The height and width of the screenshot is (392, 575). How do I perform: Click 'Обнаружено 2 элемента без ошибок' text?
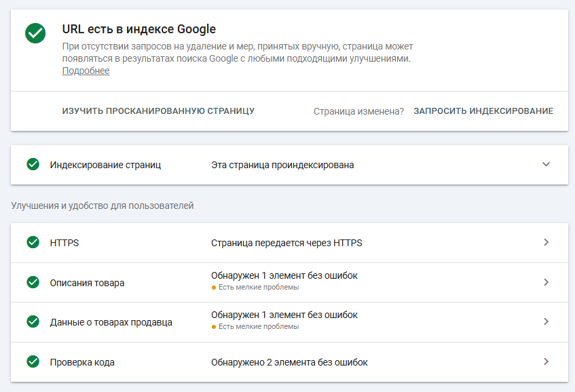[289, 362]
